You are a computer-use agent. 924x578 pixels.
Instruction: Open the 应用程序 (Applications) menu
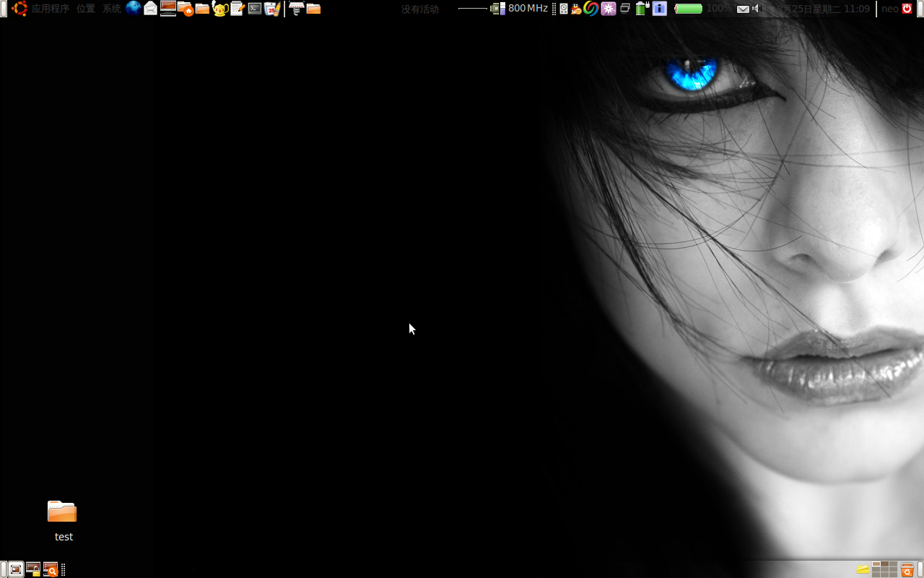point(50,9)
